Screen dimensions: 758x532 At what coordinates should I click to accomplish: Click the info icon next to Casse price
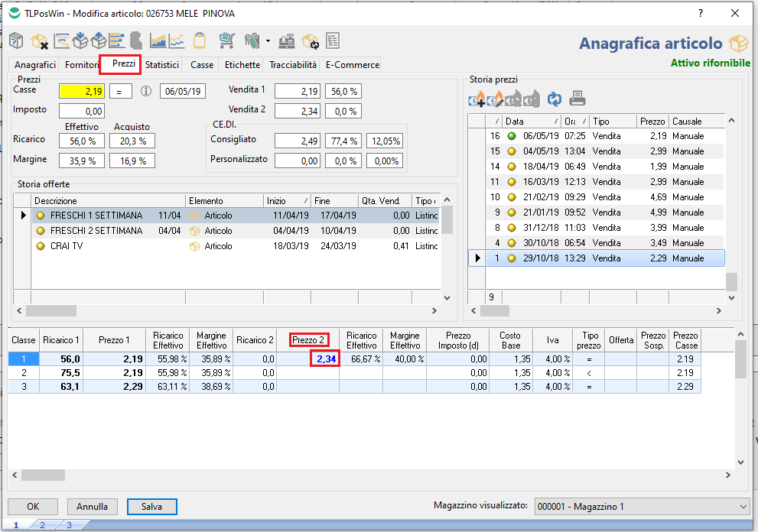(x=146, y=91)
